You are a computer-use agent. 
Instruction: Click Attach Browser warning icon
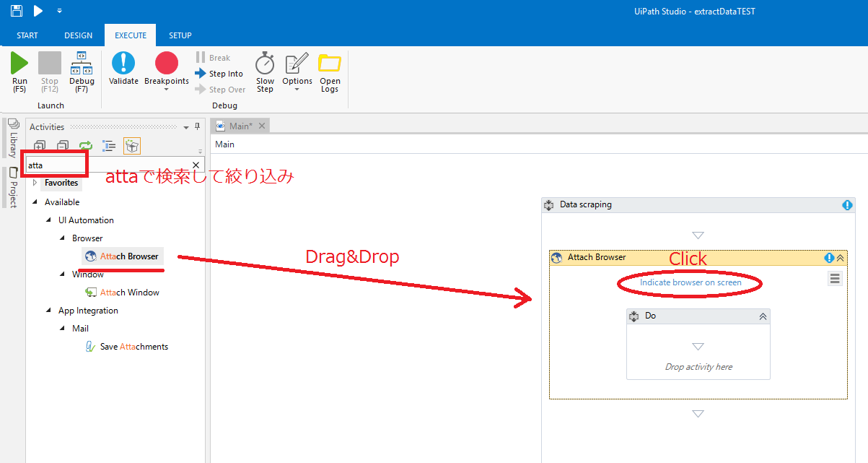point(829,257)
